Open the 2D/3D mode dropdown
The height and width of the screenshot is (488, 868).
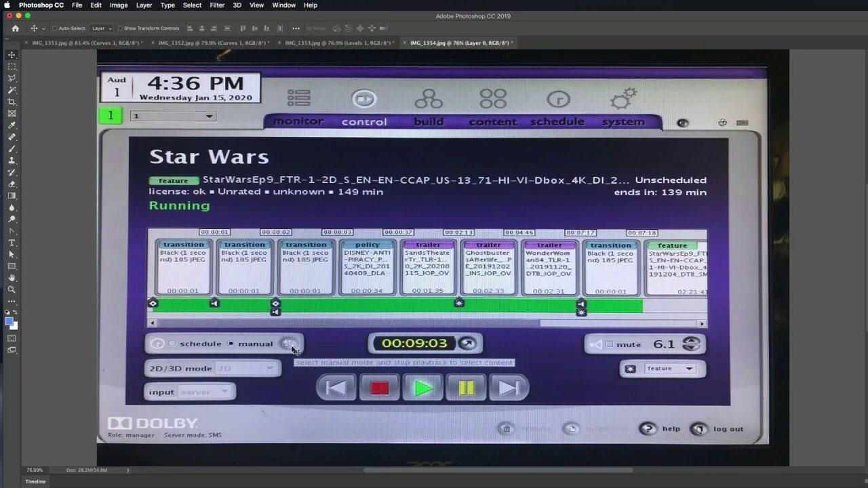(245, 368)
